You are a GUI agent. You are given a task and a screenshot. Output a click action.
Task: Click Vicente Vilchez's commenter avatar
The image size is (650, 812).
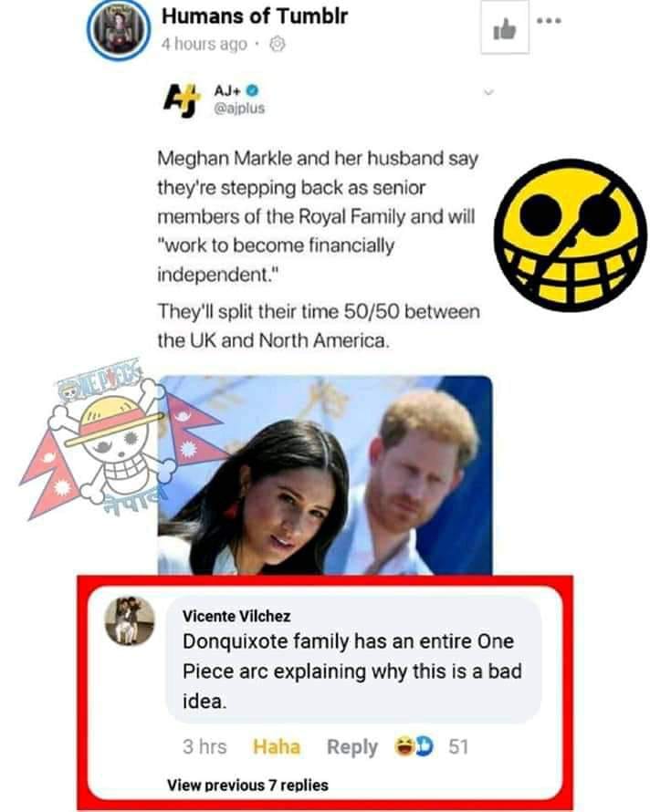coord(130,621)
